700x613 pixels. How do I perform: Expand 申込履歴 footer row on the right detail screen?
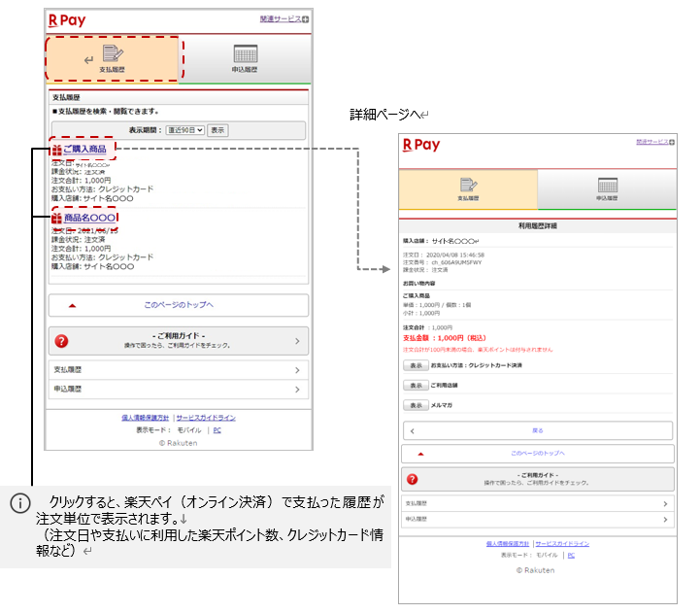(x=536, y=520)
